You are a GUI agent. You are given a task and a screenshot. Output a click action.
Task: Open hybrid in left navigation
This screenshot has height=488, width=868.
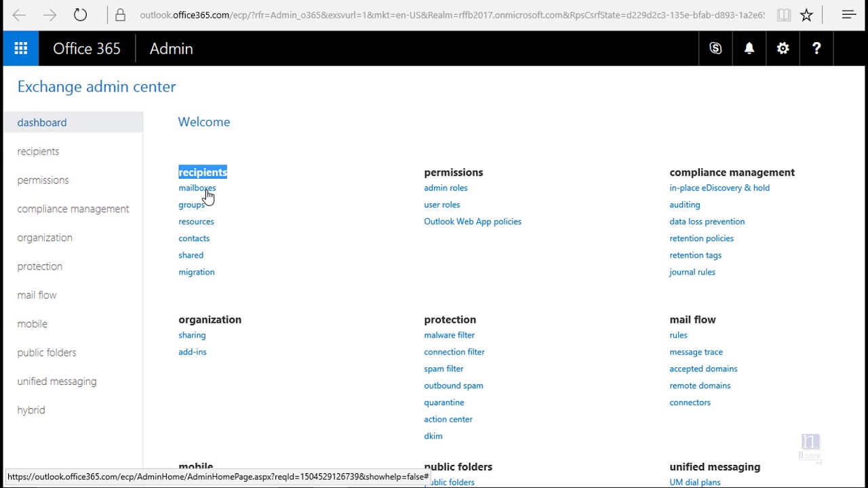[x=31, y=410]
